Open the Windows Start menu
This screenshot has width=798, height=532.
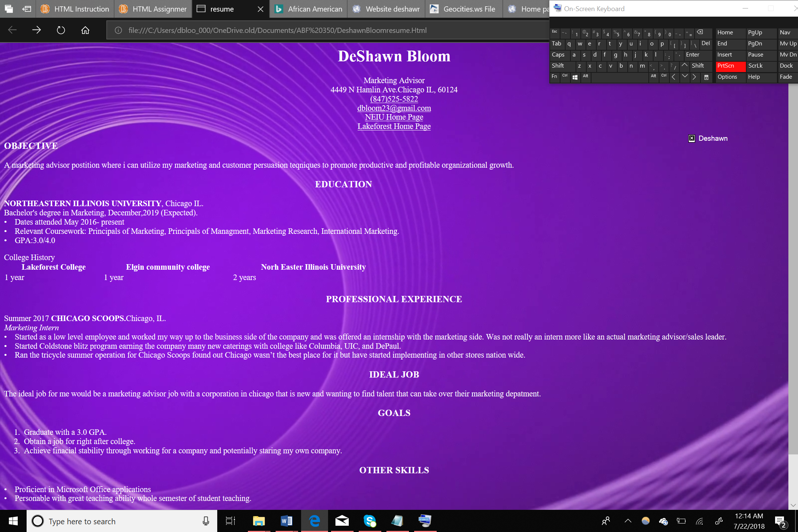[x=13, y=521]
